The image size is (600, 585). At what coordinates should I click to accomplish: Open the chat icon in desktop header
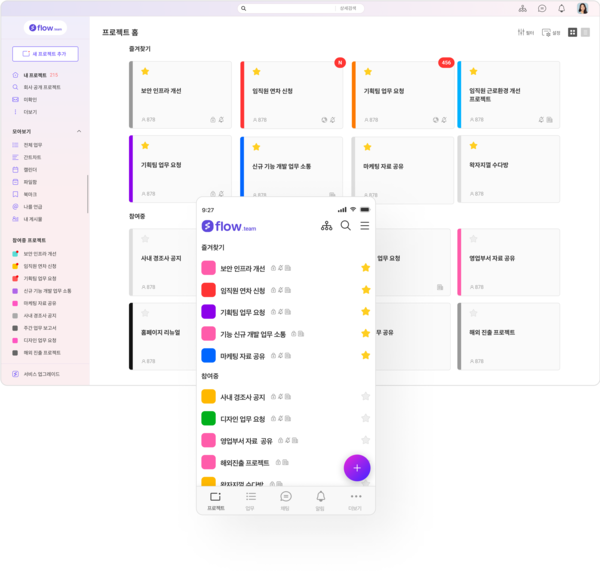(542, 8)
